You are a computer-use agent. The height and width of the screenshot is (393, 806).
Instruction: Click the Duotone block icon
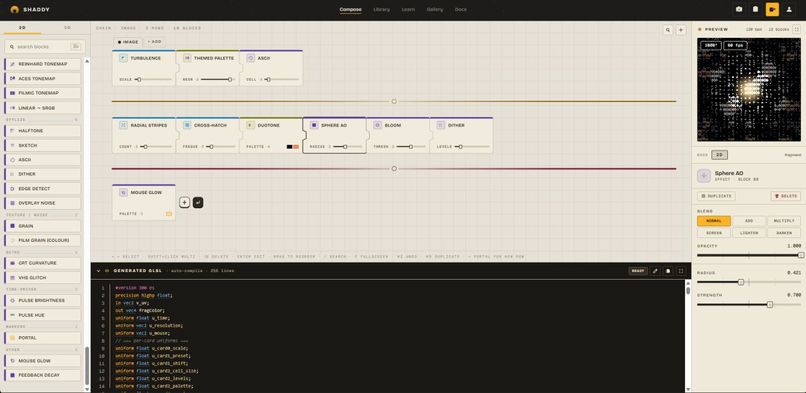[x=250, y=125]
